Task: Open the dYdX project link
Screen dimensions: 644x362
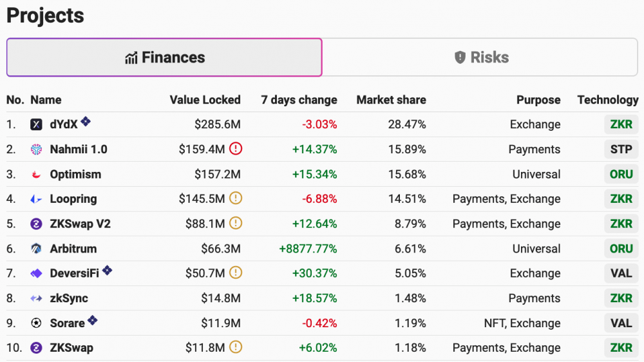Action: point(64,124)
